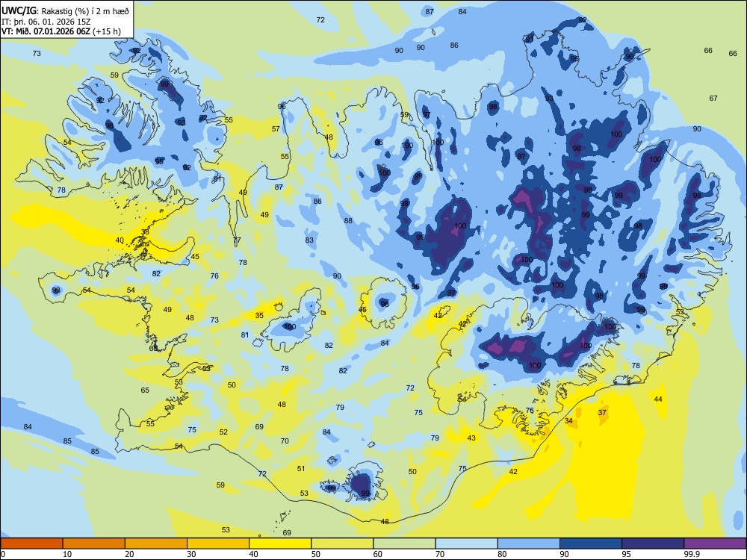
Task: Click the purple legend swatch above 99.9
Action: (715, 544)
